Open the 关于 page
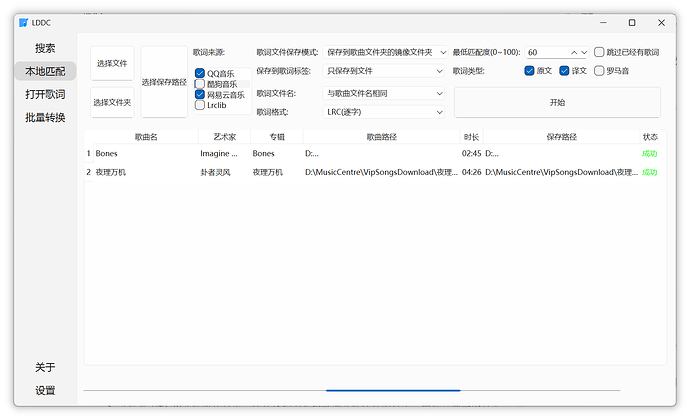 click(45, 367)
